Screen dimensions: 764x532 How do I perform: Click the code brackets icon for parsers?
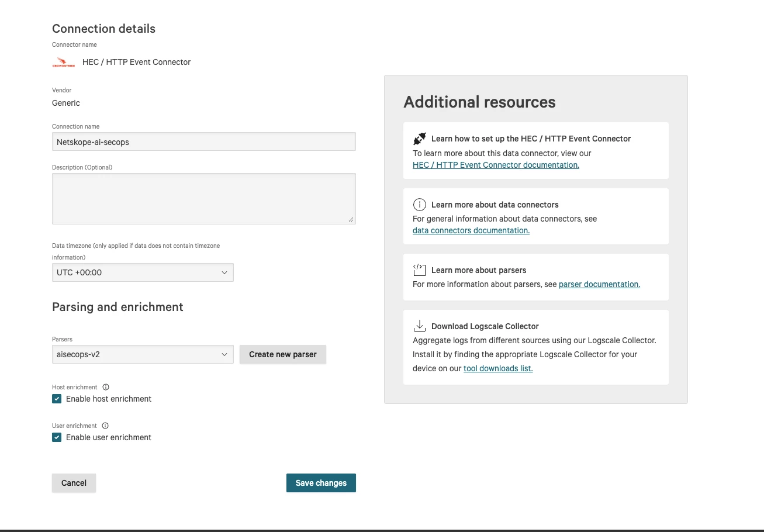click(x=419, y=270)
